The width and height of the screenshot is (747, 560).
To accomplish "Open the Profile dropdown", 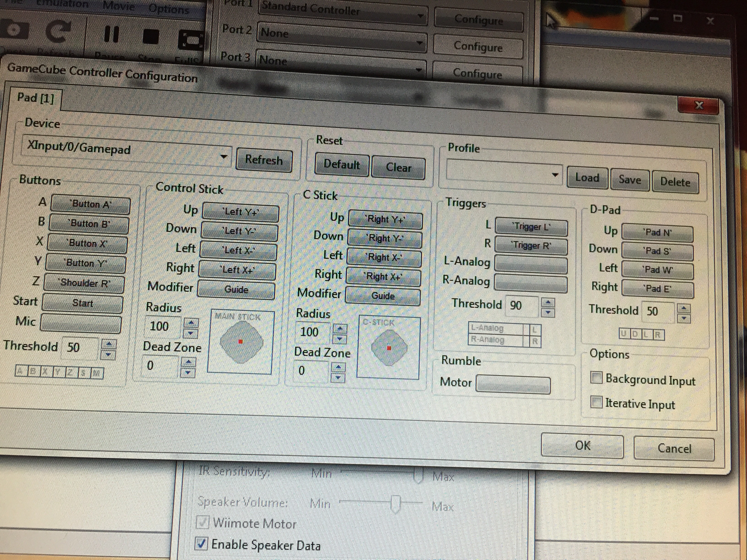I will (504, 172).
